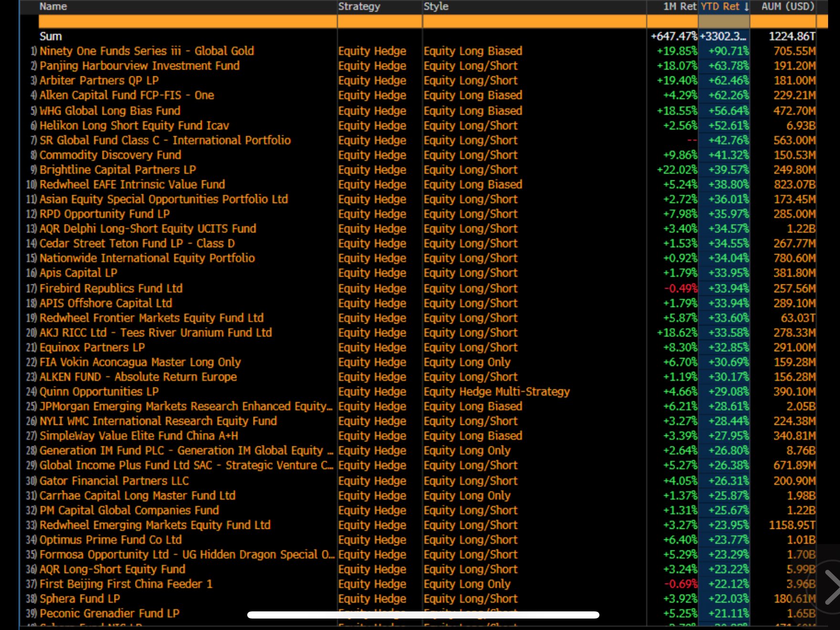Select Asian Equity Special Opportunities Portfolio Ltd
This screenshot has width=840, height=630.
(164, 199)
